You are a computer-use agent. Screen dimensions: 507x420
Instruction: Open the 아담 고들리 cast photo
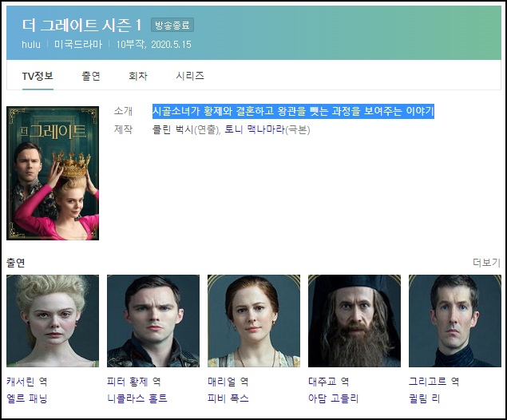(355, 321)
